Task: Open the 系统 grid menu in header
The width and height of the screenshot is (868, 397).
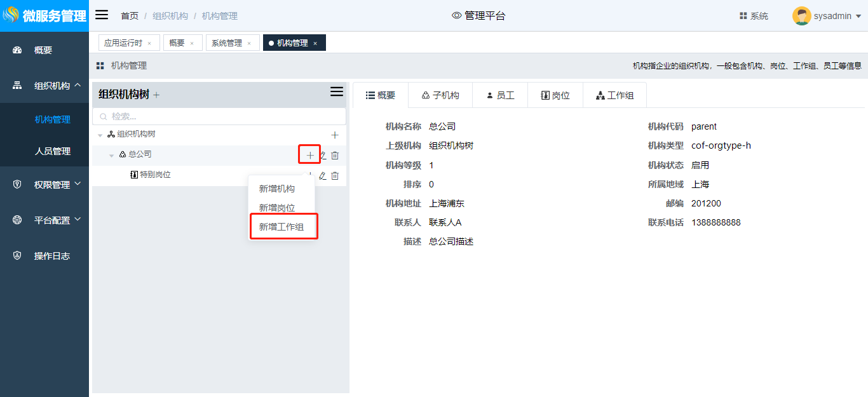Action: (x=754, y=16)
